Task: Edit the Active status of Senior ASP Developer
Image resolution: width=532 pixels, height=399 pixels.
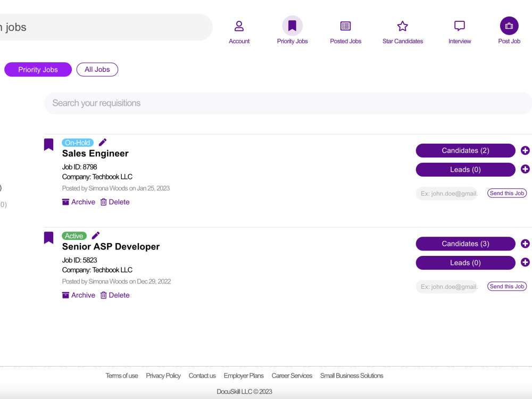Action: (96, 235)
